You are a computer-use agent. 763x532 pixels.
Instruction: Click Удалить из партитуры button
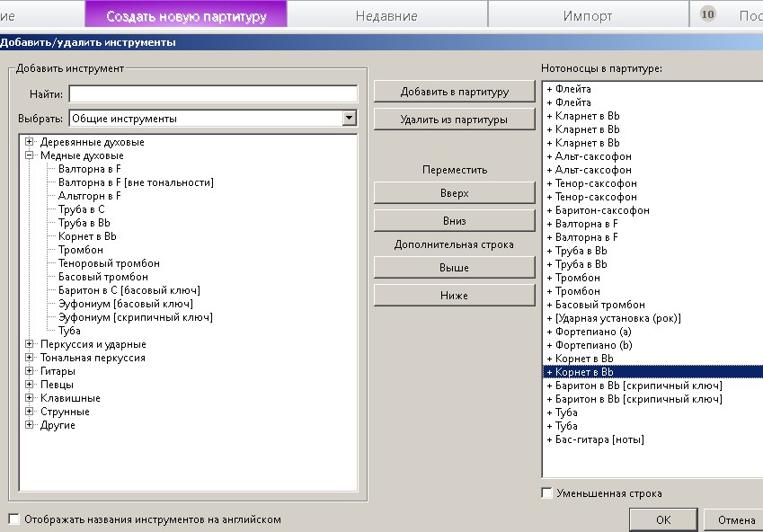[455, 120]
